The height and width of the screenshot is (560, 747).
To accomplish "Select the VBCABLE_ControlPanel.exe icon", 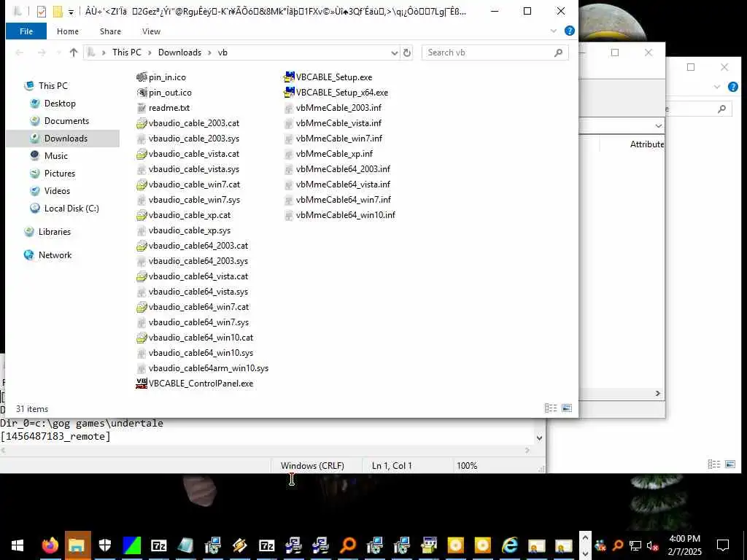I will (142, 384).
